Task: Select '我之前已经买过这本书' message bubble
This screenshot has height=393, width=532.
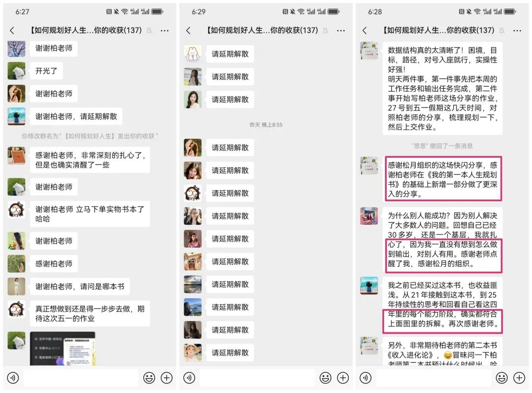Action: (442, 304)
